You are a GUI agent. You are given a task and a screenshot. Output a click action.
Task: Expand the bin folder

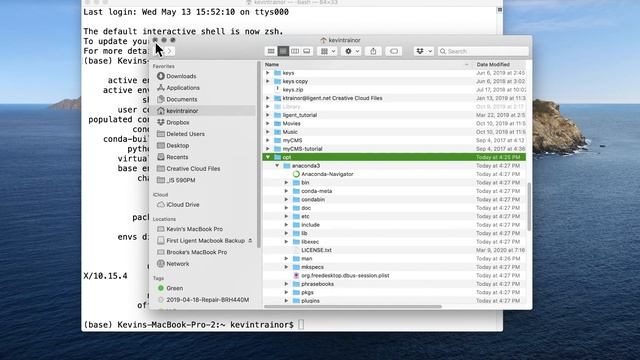click(x=286, y=182)
